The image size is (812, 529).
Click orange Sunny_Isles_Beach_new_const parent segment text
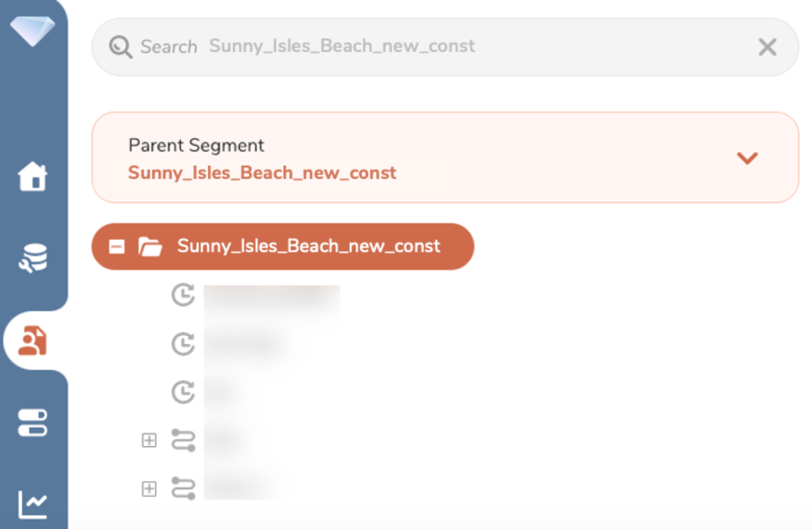[x=262, y=173]
